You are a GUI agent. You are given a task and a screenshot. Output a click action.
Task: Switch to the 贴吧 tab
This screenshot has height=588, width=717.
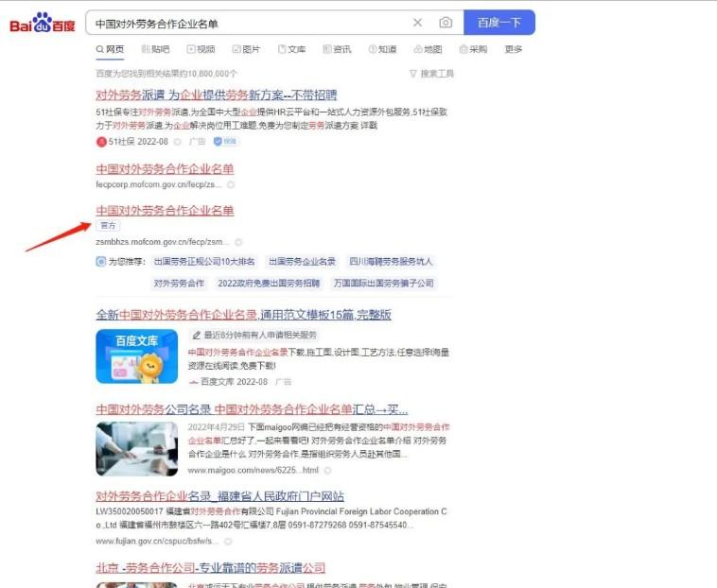click(155, 49)
